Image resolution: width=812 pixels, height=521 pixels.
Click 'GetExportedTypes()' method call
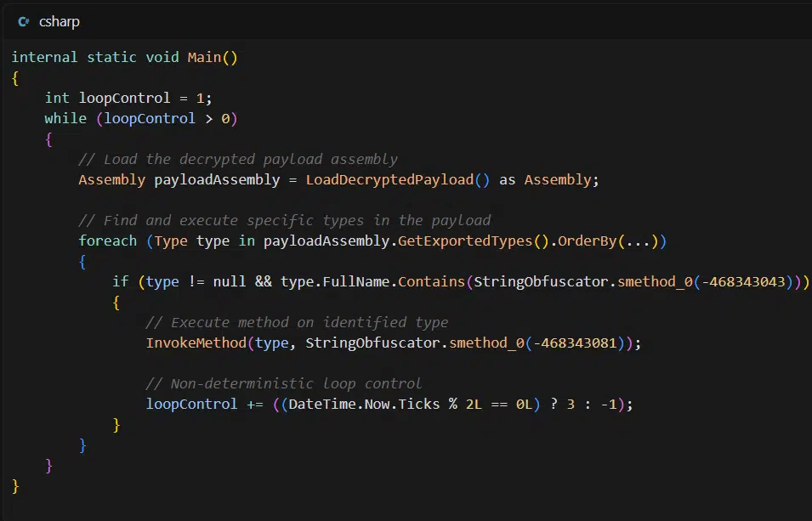(x=474, y=241)
